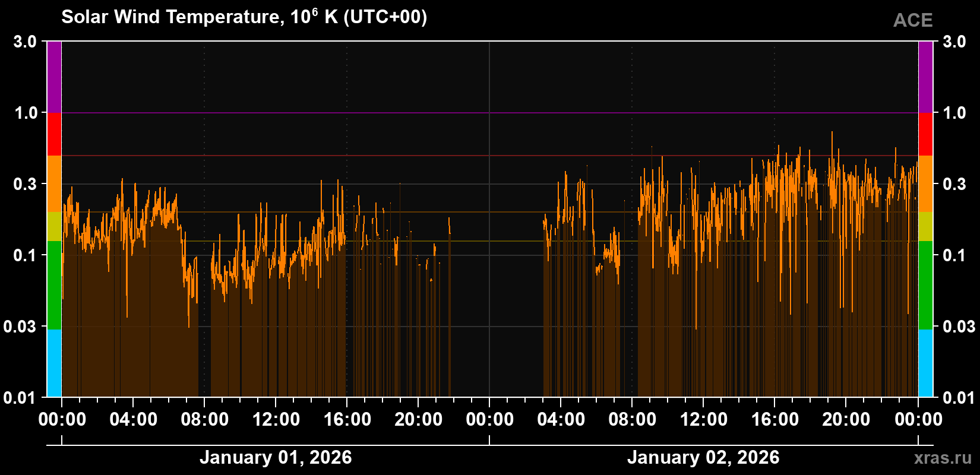Click the 12:00 time label for January 02
This screenshot has height=475, width=980.
704,419
